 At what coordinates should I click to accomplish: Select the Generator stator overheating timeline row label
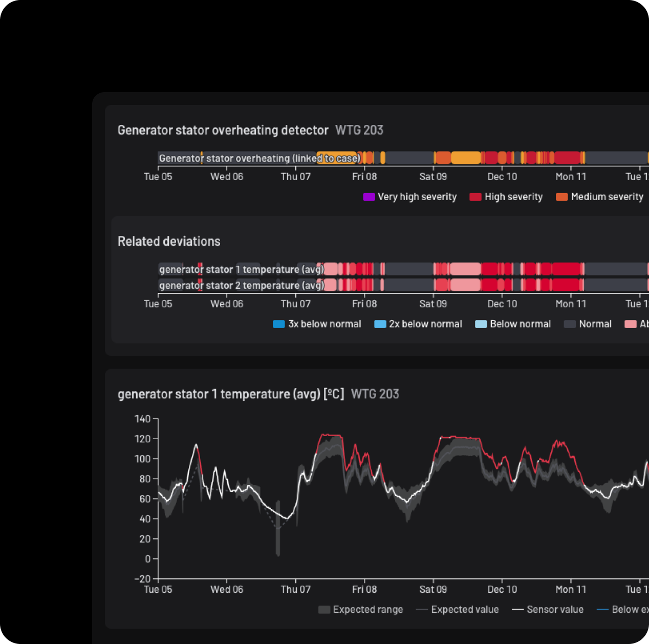click(x=259, y=158)
